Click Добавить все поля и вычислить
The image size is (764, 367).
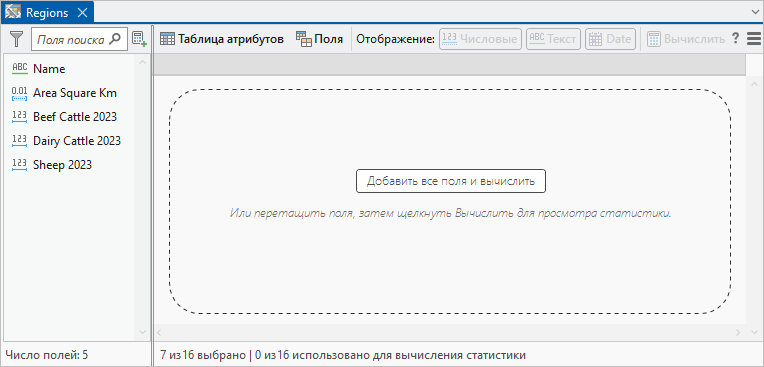click(451, 181)
